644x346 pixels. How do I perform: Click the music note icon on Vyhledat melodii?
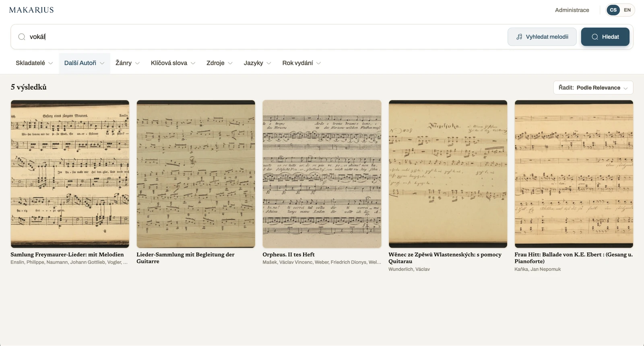[x=519, y=37]
